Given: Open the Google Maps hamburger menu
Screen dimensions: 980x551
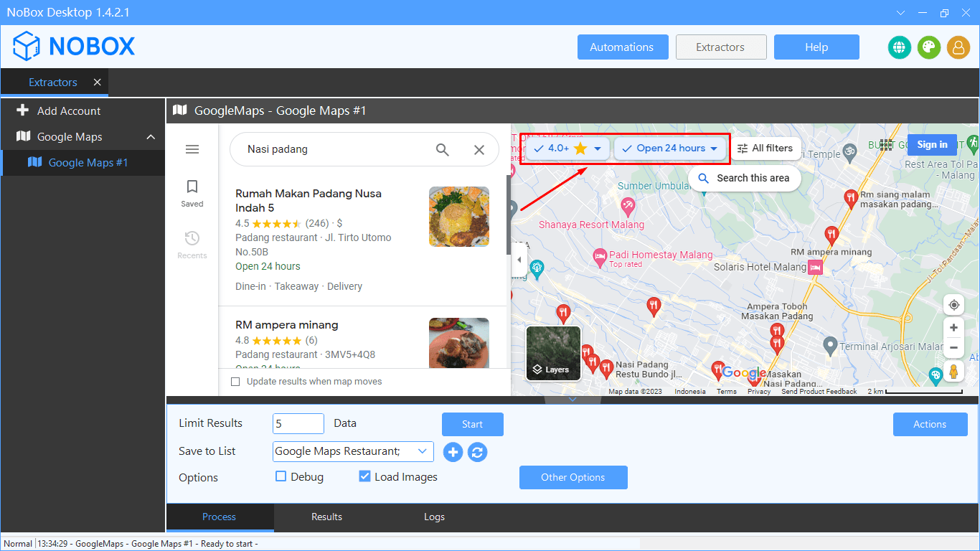Looking at the screenshot, I should [192, 149].
